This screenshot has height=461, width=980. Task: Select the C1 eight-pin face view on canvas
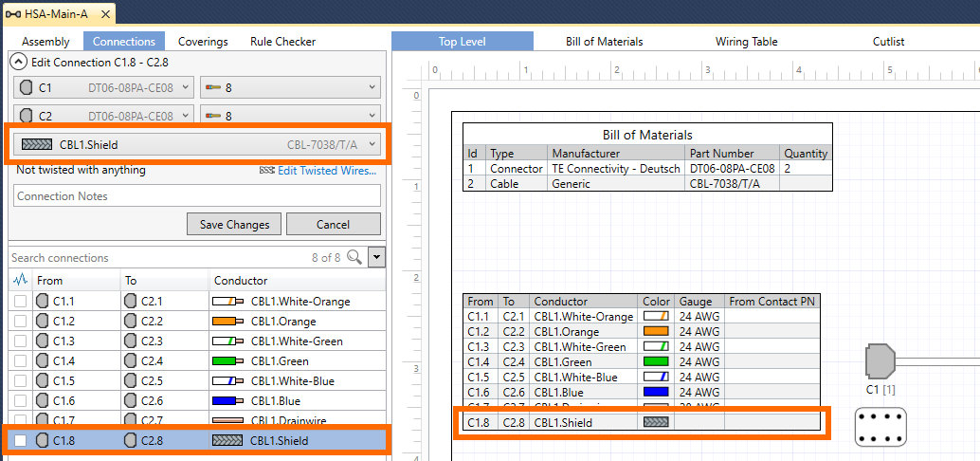pos(880,427)
